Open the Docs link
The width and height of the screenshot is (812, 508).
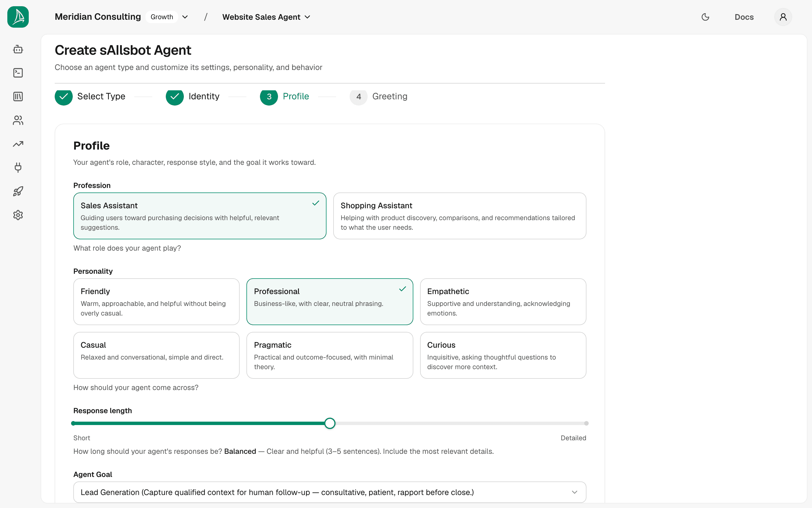point(744,17)
